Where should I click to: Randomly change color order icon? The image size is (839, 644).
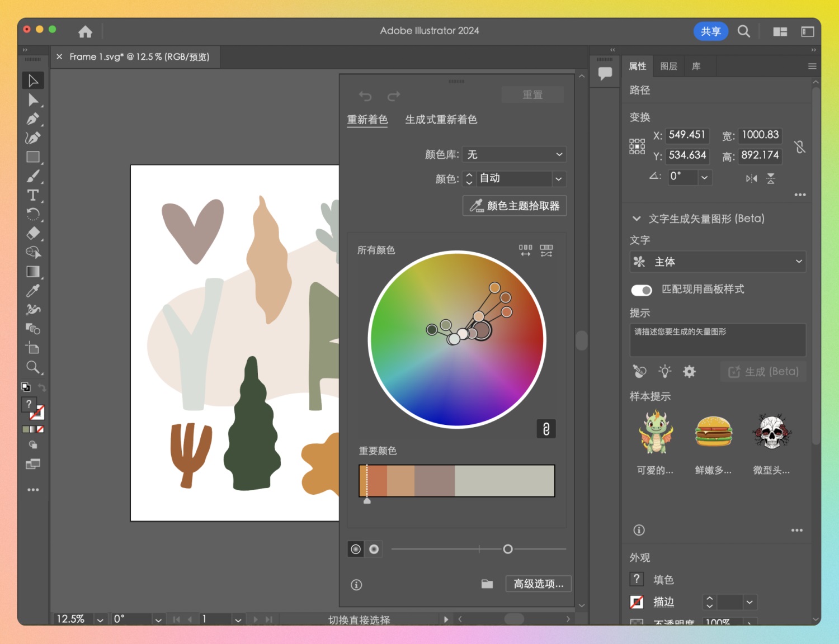(525, 250)
